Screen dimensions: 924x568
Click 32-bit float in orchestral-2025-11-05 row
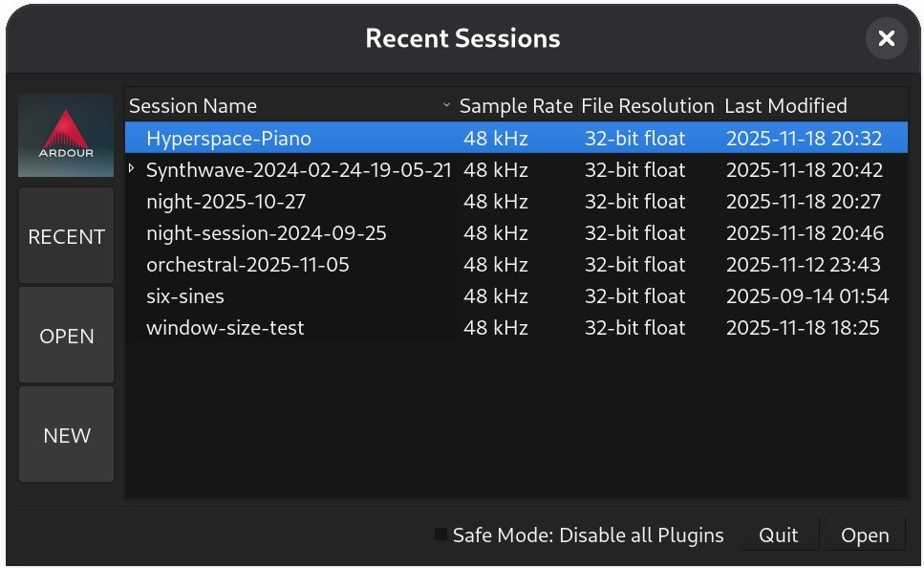(x=634, y=264)
